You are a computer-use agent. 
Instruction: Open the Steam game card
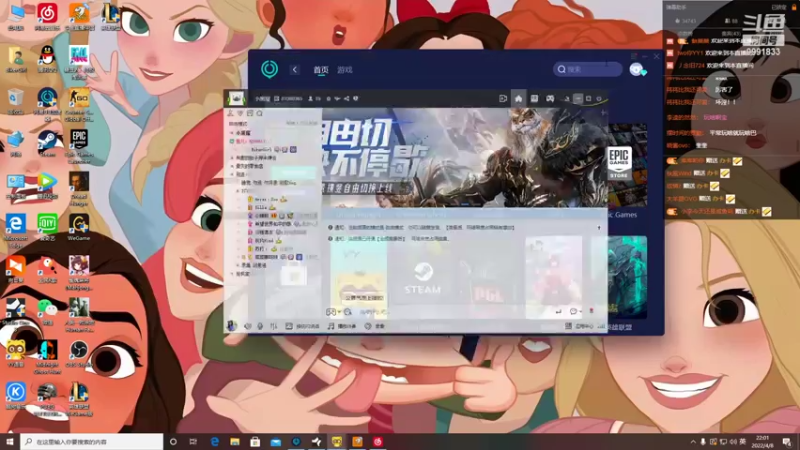click(x=422, y=277)
